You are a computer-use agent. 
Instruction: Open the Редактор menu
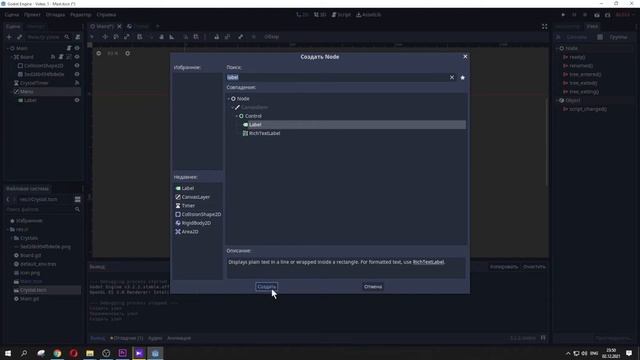(81, 15)
